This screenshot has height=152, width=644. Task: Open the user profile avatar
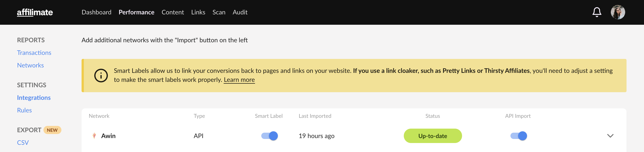(x=618, y=12)
